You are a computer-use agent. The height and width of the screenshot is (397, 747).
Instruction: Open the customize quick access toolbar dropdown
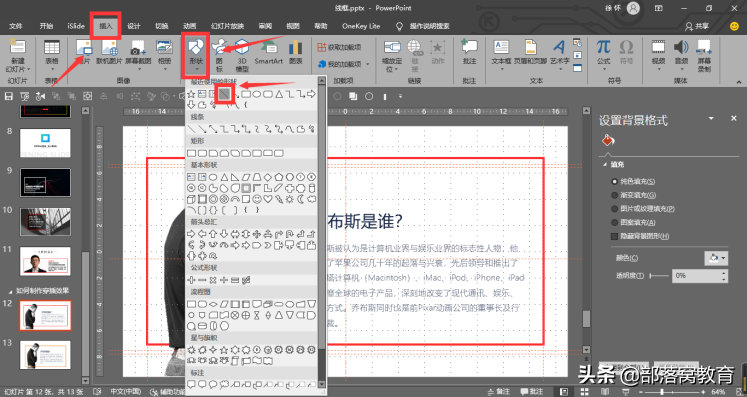(401, 96)
